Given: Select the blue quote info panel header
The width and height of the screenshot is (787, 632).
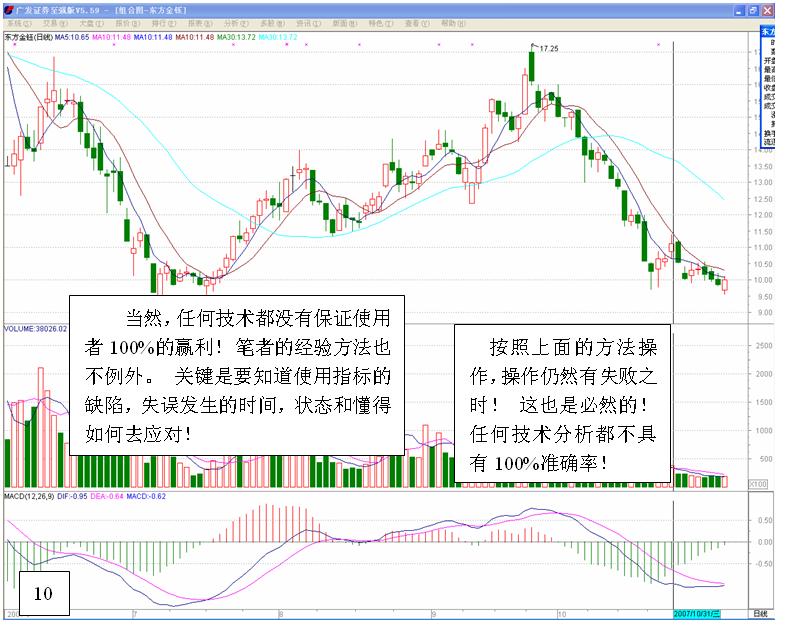Looking at the screenshot, I should [768, 32].
